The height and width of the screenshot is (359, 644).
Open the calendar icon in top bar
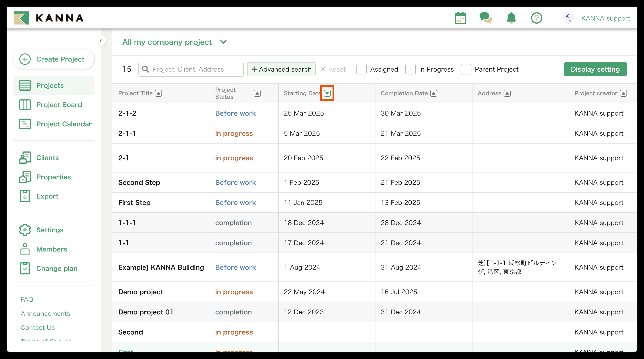(x=460, y=18)
